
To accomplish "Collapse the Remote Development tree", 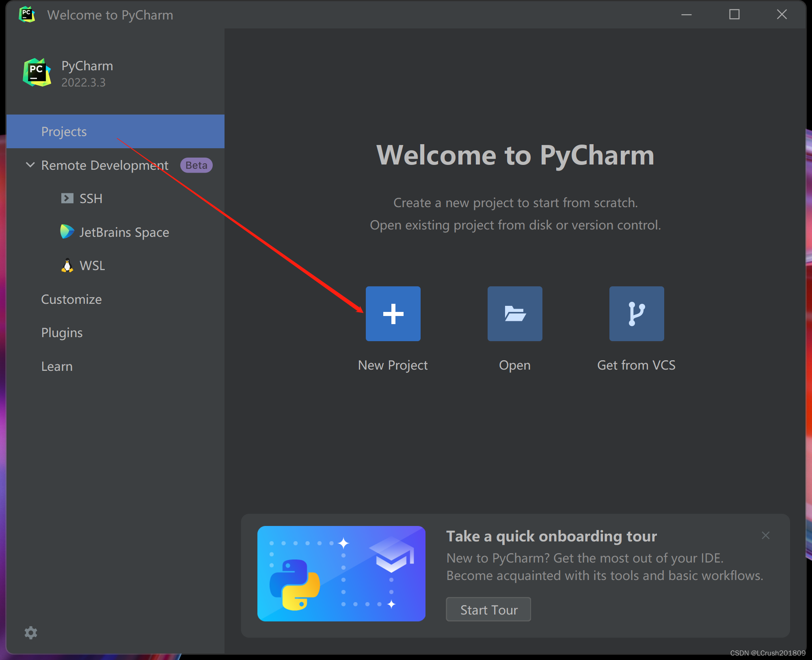I will point(32,165).
